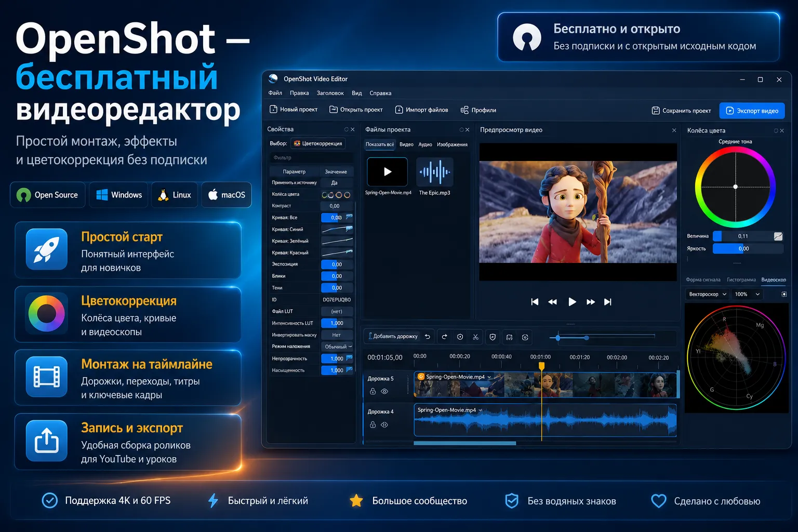798x532 pixels.
Task: Select the last color wheel in Колёса цвета row
Action: pos(347,195)
